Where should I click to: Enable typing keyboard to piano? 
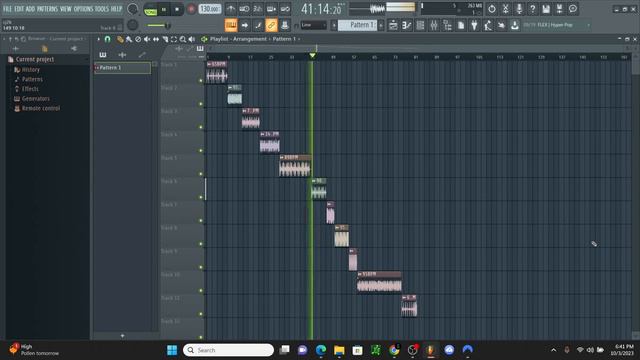pyautogui.click(x=231, y=25)
